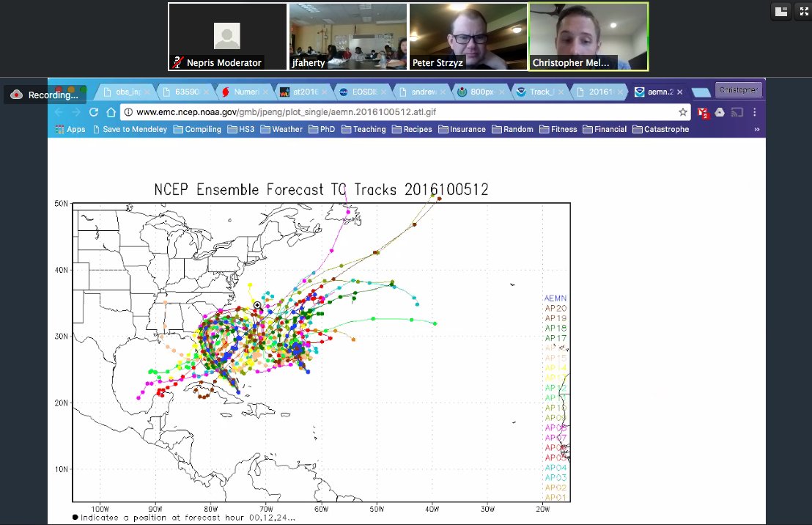The height and width of the screenshot is (525, 812).
Task: Click the browser forward arrow
Action: click(x=76, y=112)
